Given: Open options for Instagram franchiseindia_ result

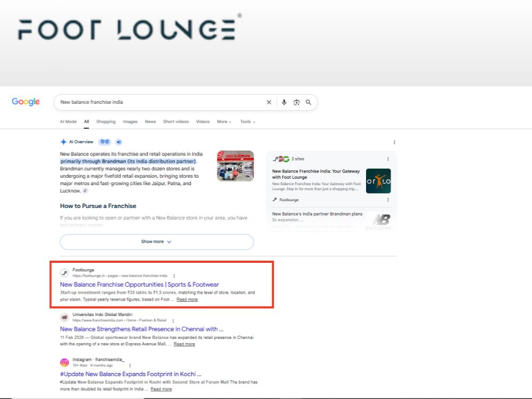Looking at the screenshot, I should (x=130, y=365).
